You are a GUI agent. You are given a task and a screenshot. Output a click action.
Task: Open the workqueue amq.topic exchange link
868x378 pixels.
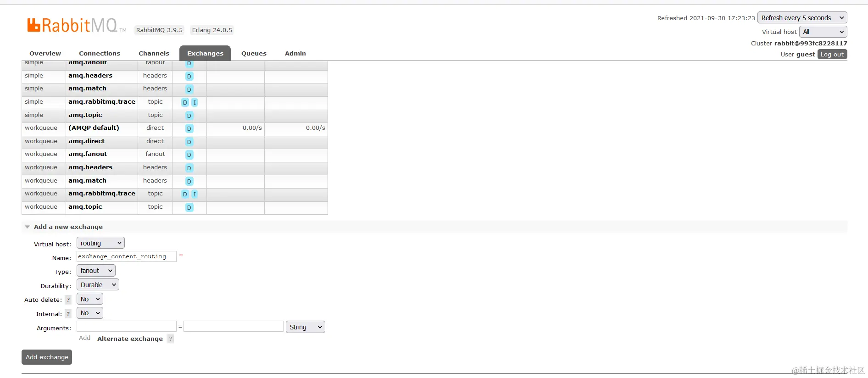point(85,207)
